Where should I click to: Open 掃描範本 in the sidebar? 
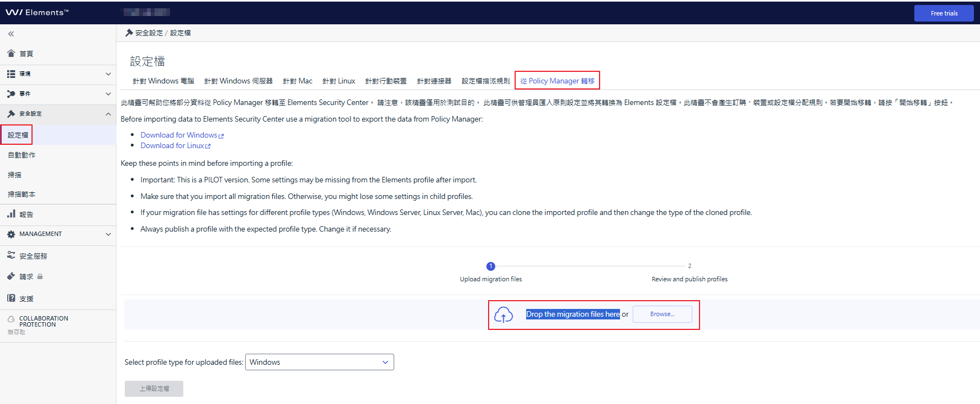tap(22, 195)
